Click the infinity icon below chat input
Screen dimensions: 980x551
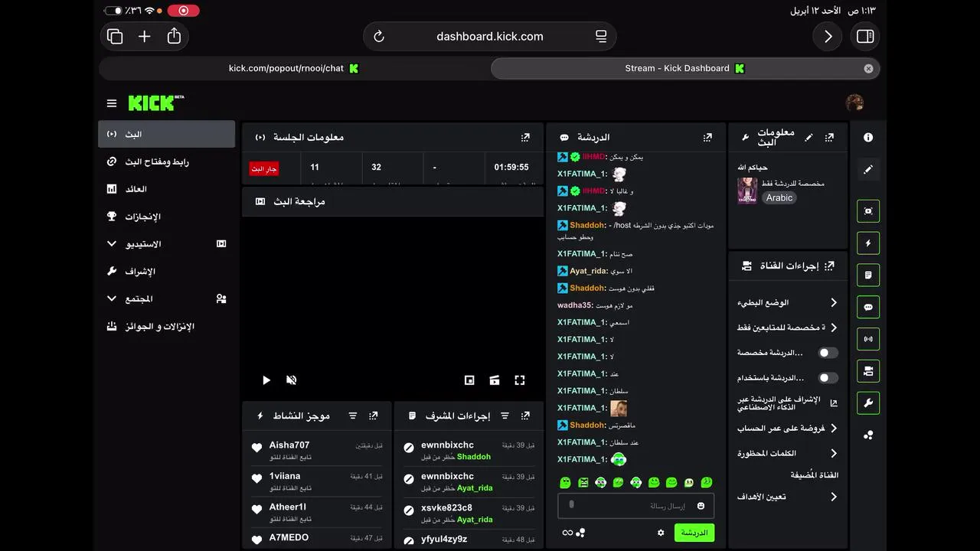(x=567, y=533)
